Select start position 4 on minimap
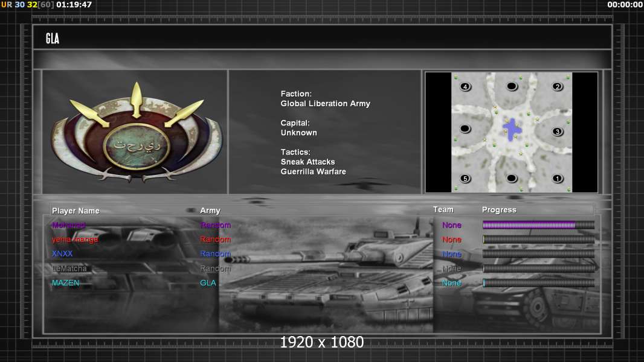Viewport: 644px width, 362px height. pos(465,87)
